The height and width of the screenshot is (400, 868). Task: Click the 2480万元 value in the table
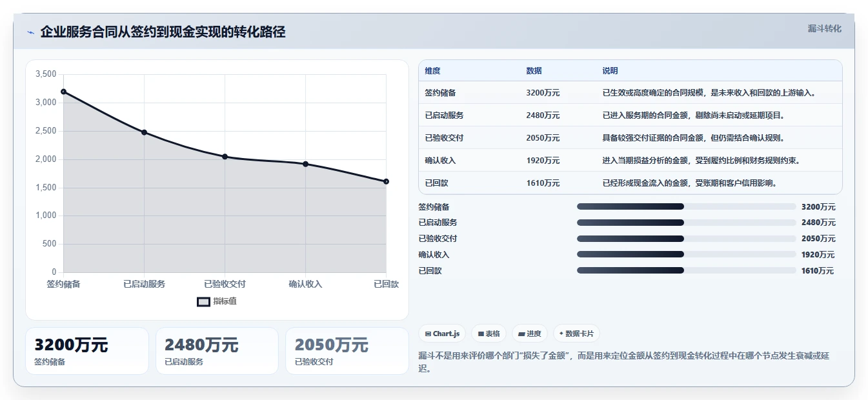543,115
